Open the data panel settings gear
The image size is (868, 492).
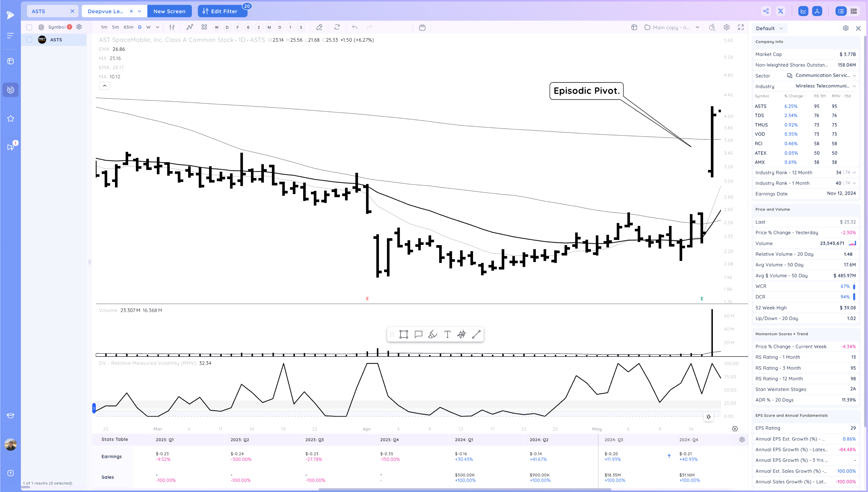click(x=845, y=28)
